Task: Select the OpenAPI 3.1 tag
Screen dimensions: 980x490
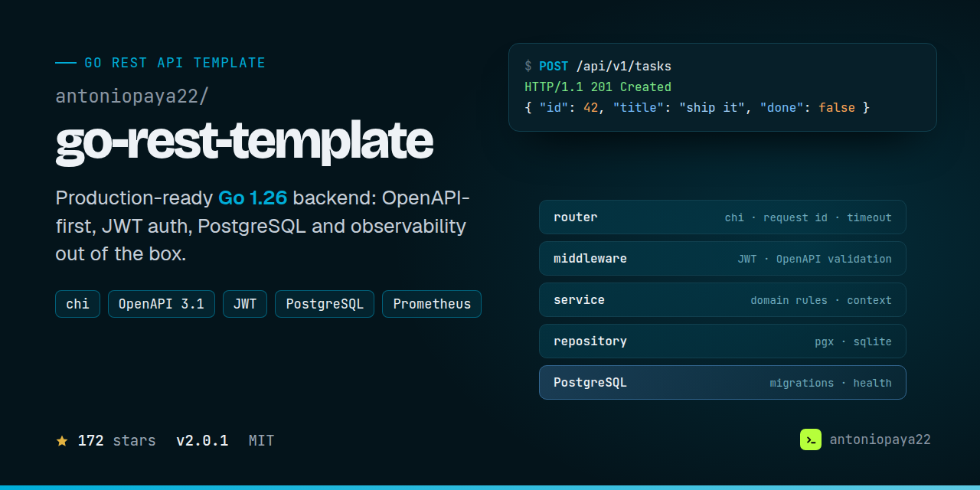Action: pos(162,304)
